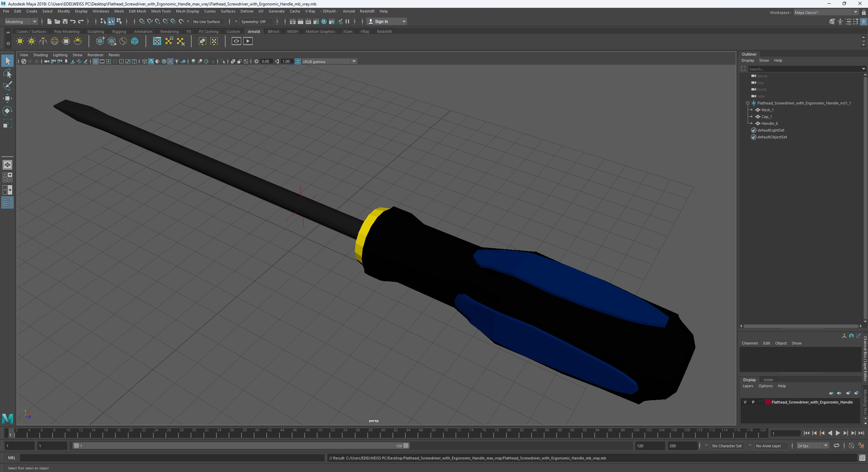Click No Live Surface field
The image size is (868, 472).
coord(208,21)
